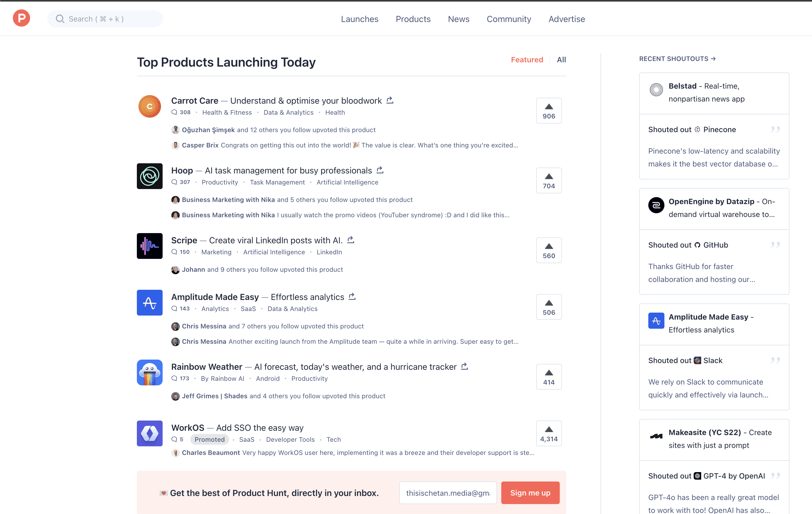Image resolution: width=812 pixels, height=514 pixels.
Task: Click the share icon beside Carrot Care
Action: 390,100
